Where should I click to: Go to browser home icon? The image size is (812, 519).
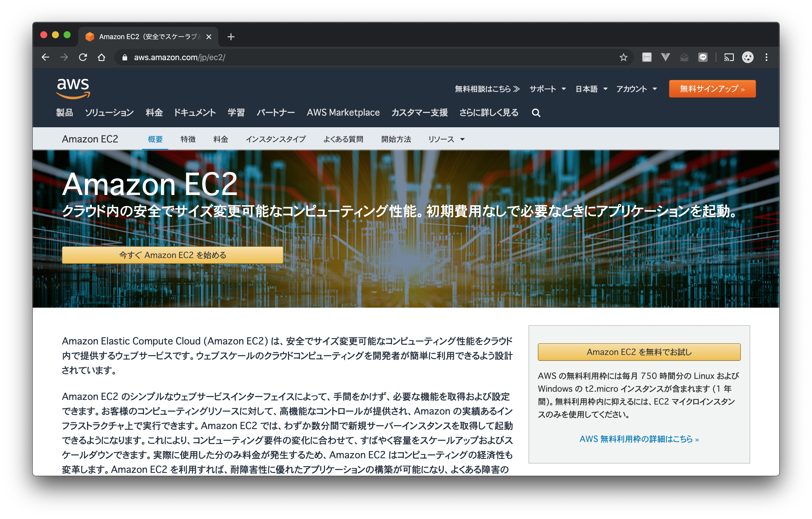coord(101,58)
